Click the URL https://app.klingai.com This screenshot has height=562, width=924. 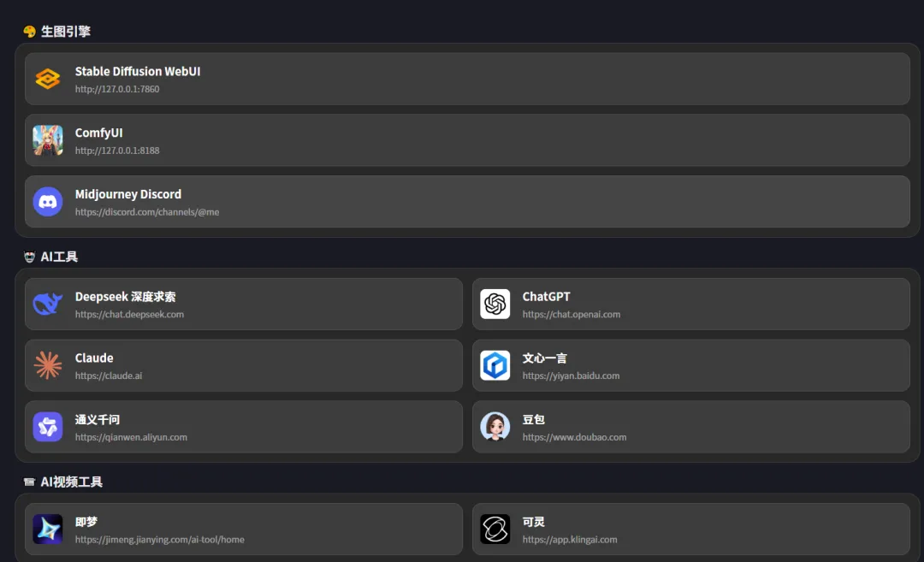(x=570, y=540)
